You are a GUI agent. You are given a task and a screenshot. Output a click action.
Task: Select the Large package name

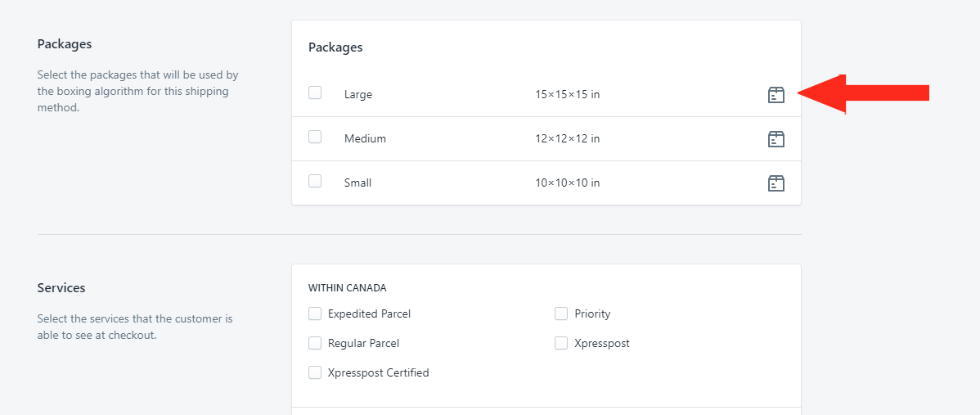pyautogui.click(x=358, y=94)
